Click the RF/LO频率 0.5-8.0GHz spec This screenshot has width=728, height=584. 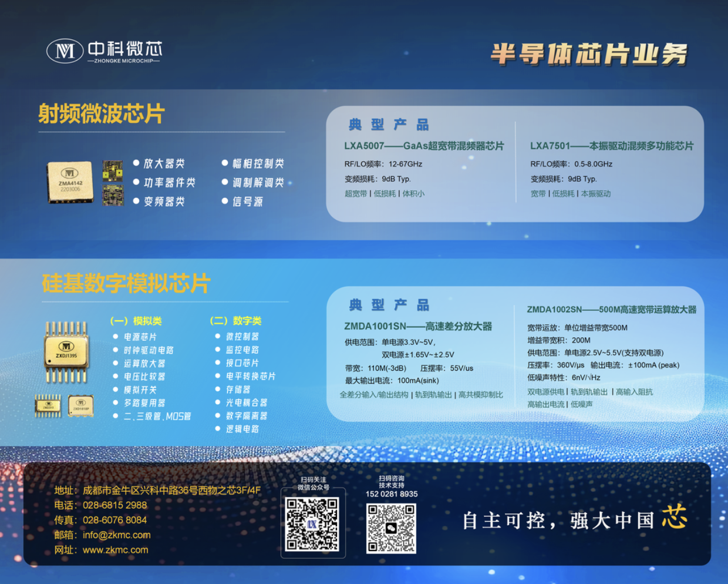571,164
